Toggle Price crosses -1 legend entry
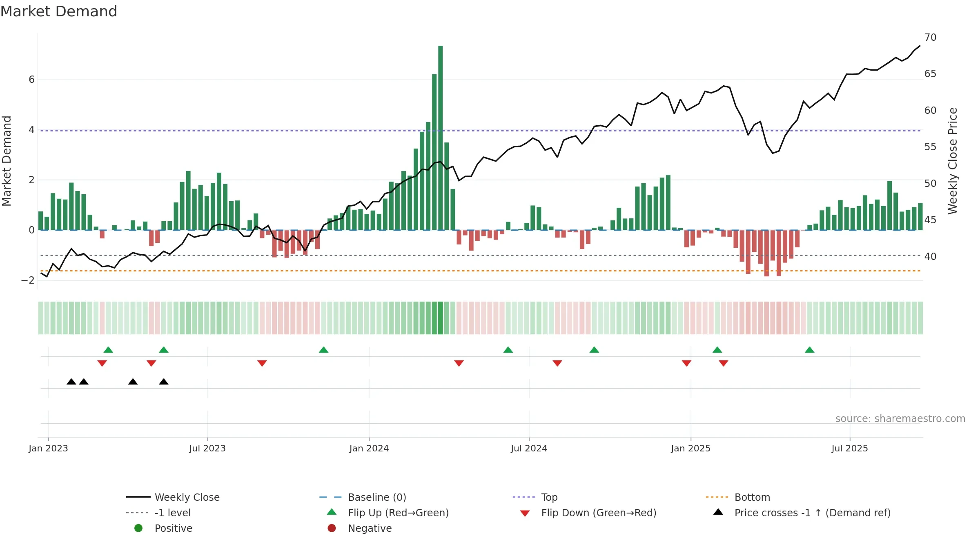980x551 pixels. tap(802, 513)
